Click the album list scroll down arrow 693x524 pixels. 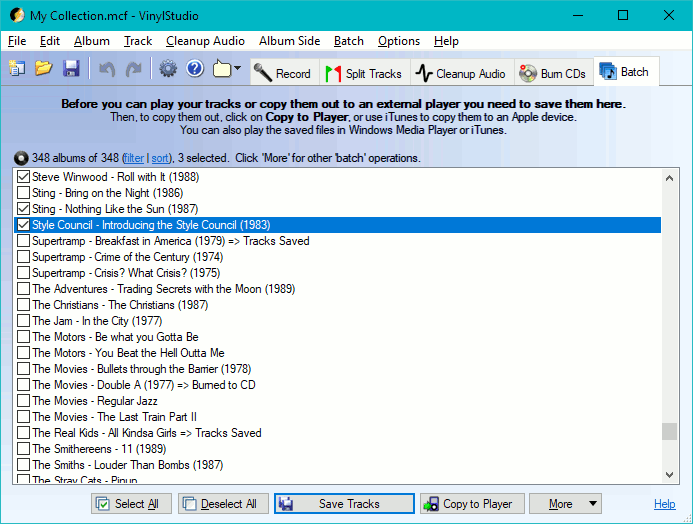coord(669,475)
